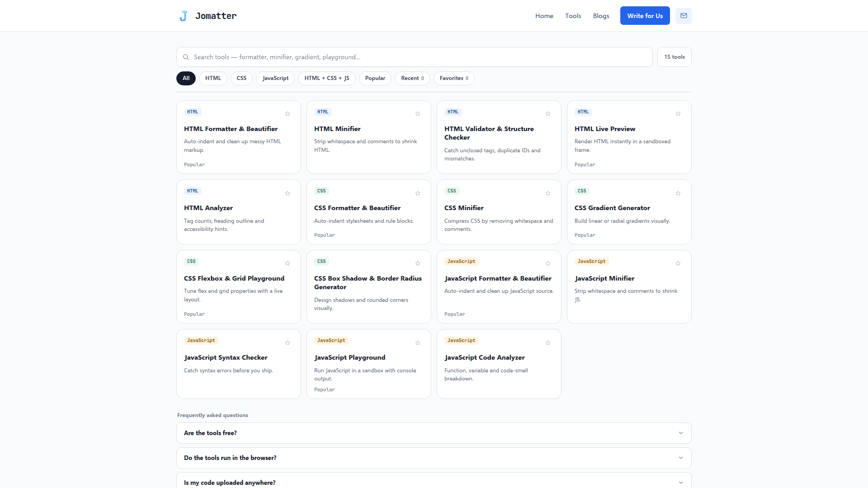The image size is (868, 488).
Task: Favorite JavaScript Formatter & Beautifier star
Action: 548,263
